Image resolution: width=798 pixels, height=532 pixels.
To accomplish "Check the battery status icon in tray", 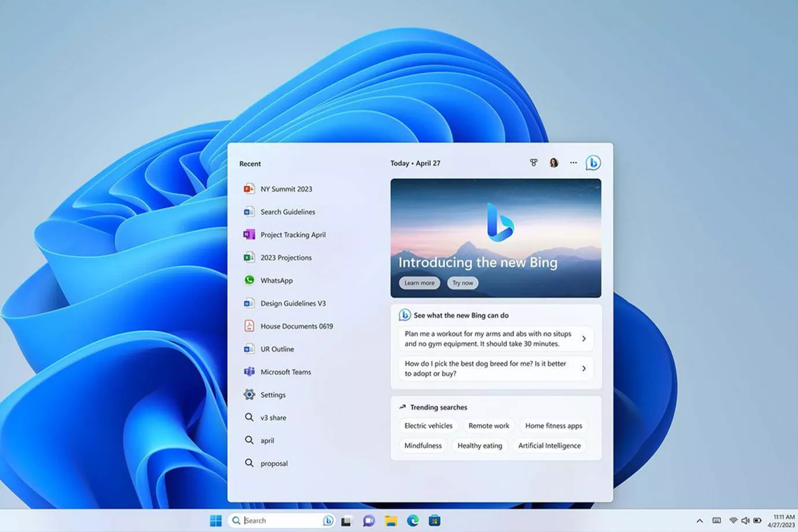I will click(x=758, y=520).
